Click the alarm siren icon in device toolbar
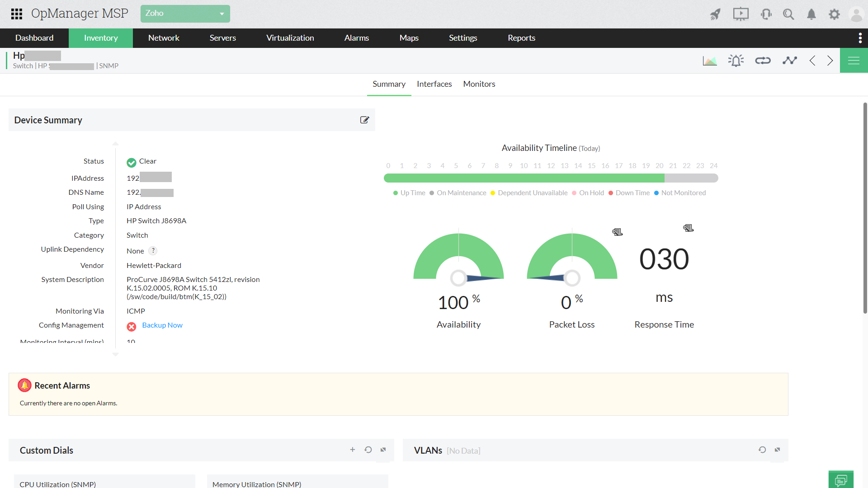Screen dimensions: 868x488 (x=736, y=61)
